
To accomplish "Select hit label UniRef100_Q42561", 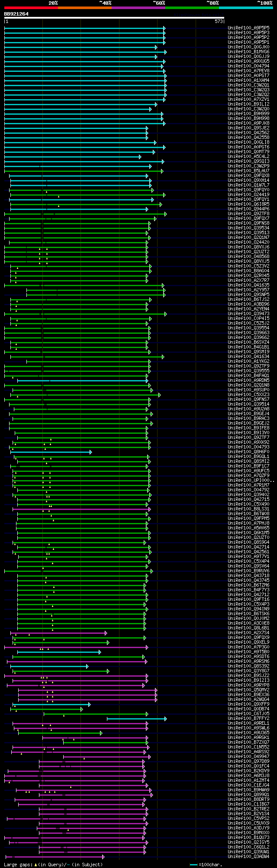I will click(x=248, y=552).
